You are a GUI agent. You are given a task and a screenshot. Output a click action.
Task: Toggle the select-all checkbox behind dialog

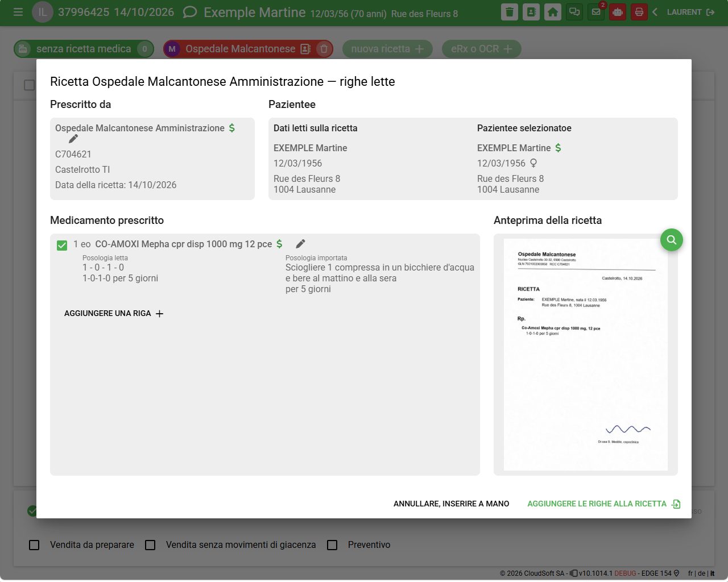(29, 85)
